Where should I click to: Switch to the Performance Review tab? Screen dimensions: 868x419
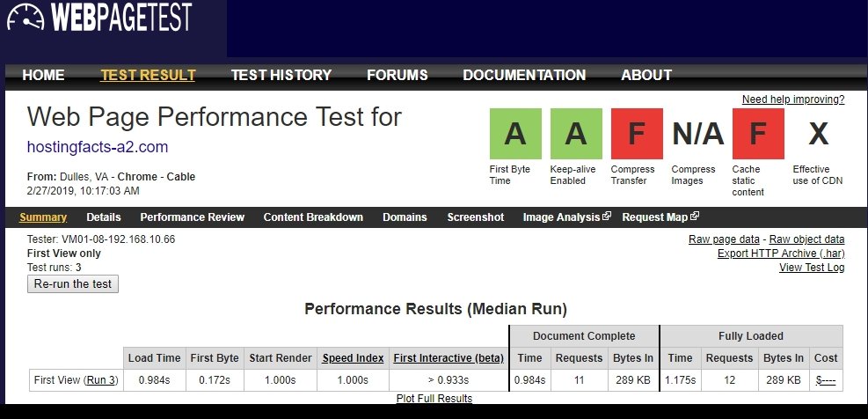click(192, 217)
